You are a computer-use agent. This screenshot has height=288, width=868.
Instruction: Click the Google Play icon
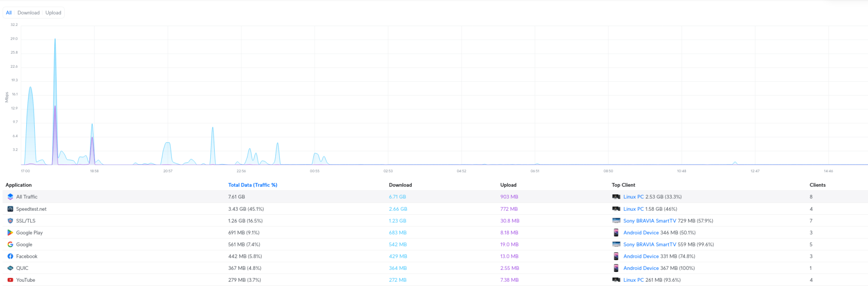tap(10, 232)
